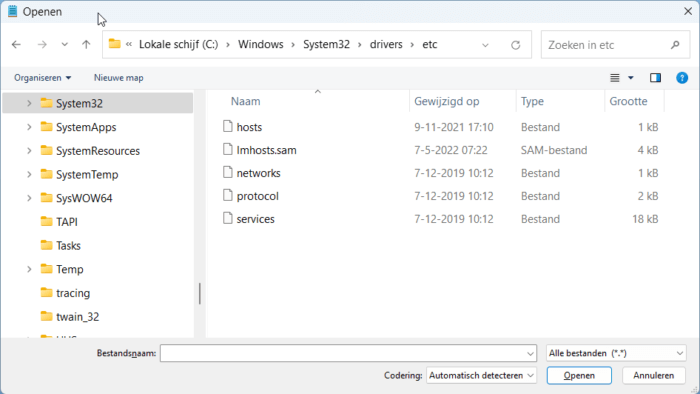The width and height of the screenshot is (700, 394).
Task: Open the view options dropdown arrow
Action: point(631,78)
